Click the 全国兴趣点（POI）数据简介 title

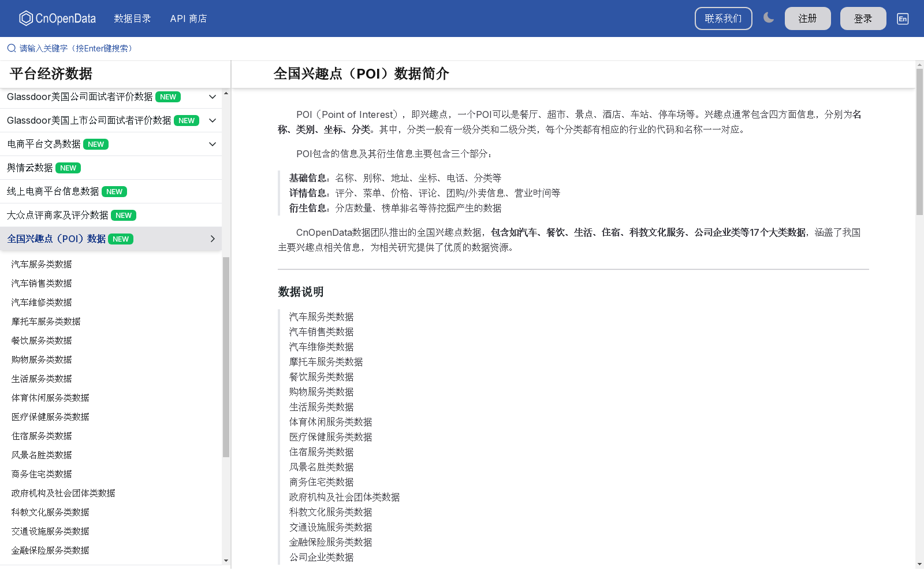(x=362, y=73)
